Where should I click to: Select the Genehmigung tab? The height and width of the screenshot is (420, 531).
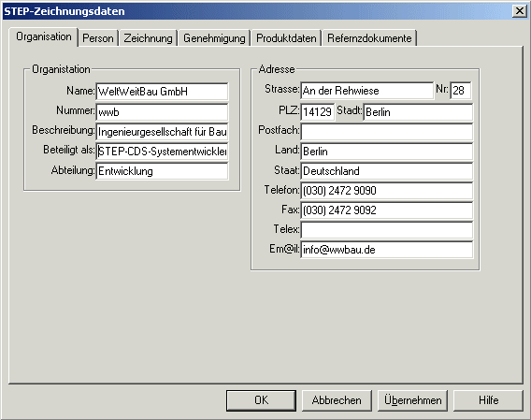[x=214, y=38]
